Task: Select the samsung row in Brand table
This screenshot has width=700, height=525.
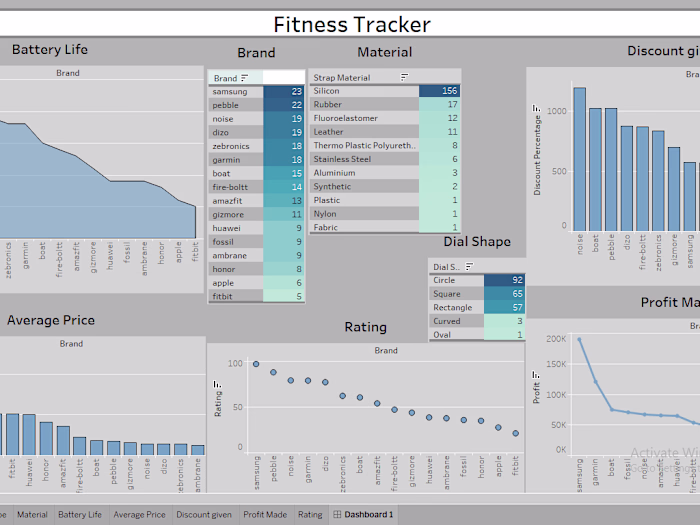Action: pyautogui.click(x=257, y=92)
